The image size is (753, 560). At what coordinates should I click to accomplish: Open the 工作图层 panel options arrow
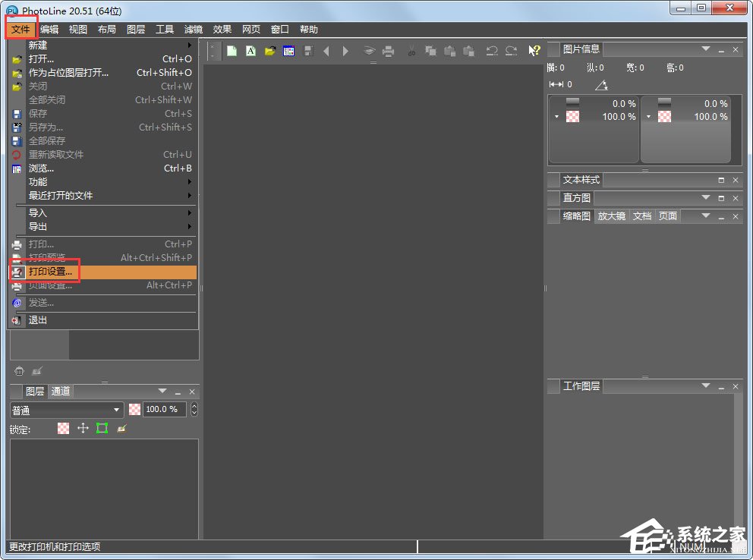point(705,385)
